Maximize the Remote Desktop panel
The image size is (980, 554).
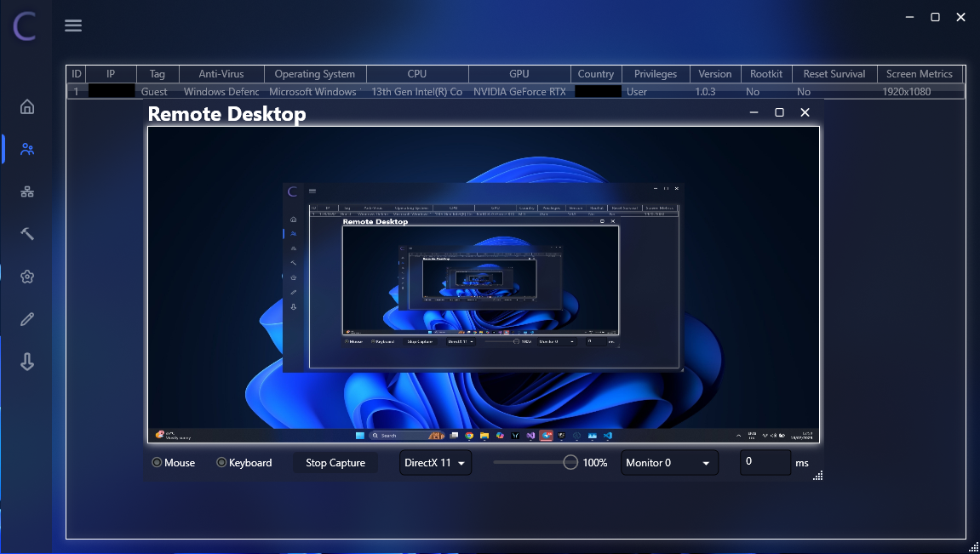click(779, 112)
